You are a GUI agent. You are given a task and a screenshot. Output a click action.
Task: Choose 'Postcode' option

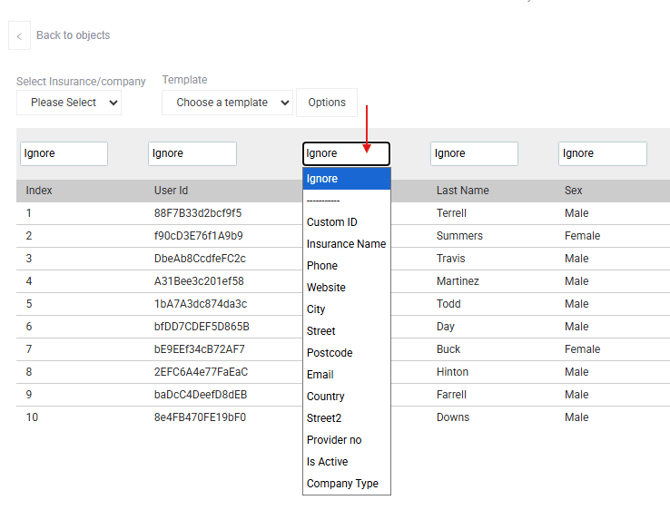click(x=347, y=353)
